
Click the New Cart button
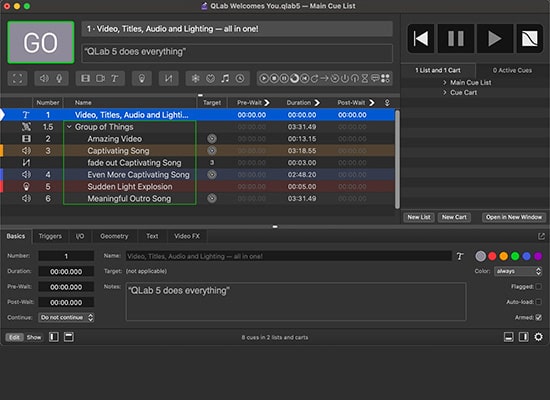click(454, 217)
